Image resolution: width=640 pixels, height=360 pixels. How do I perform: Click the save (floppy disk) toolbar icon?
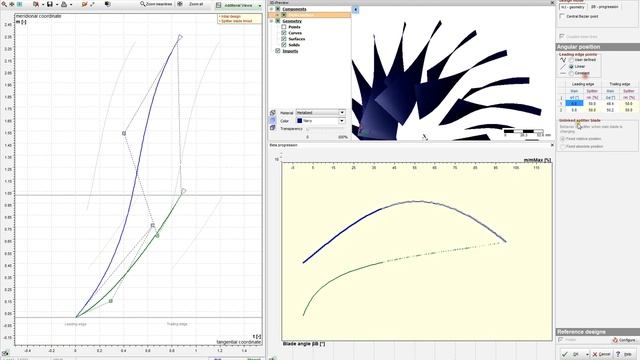49,4
